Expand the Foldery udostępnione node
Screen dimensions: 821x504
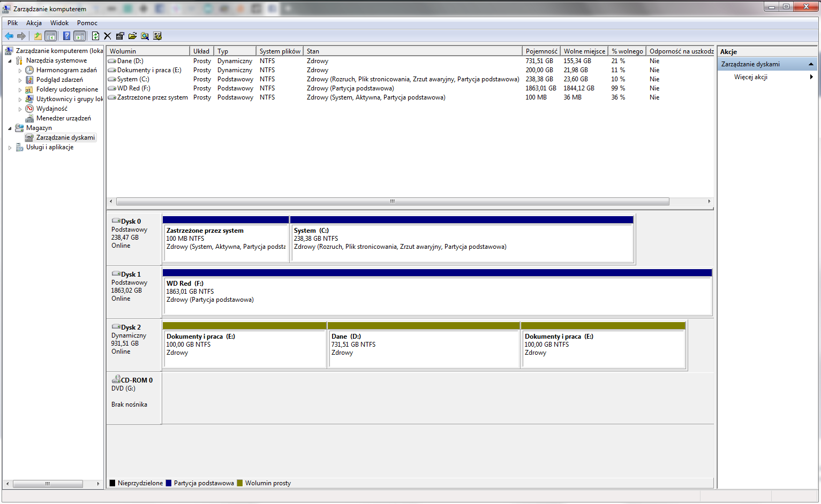point(20,90)
